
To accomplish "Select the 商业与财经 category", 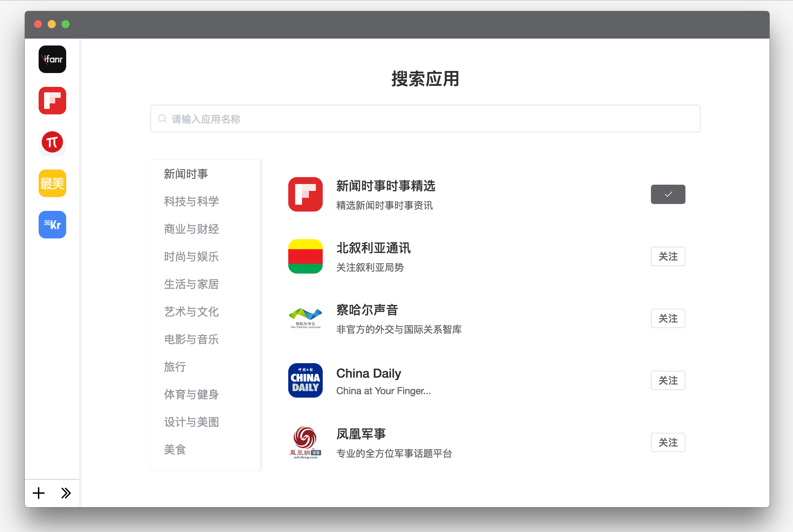I will pos(191,229).
